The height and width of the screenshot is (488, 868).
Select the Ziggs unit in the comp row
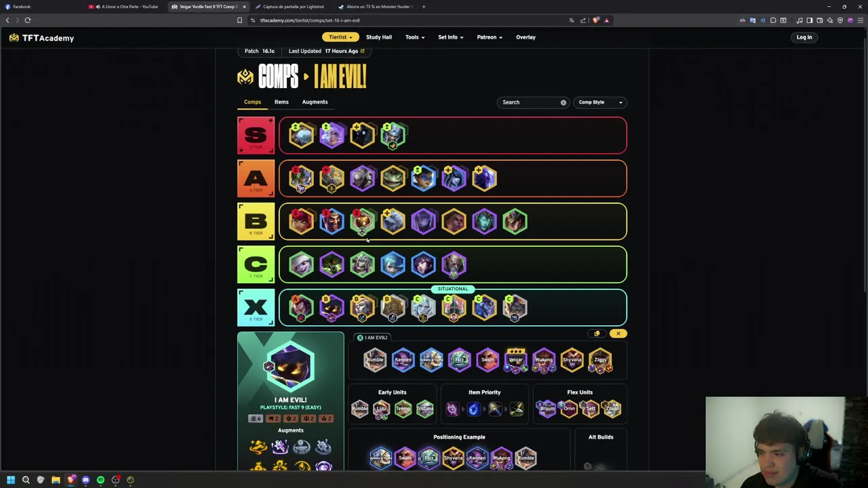pyautogui.click(x=600, y=360)
